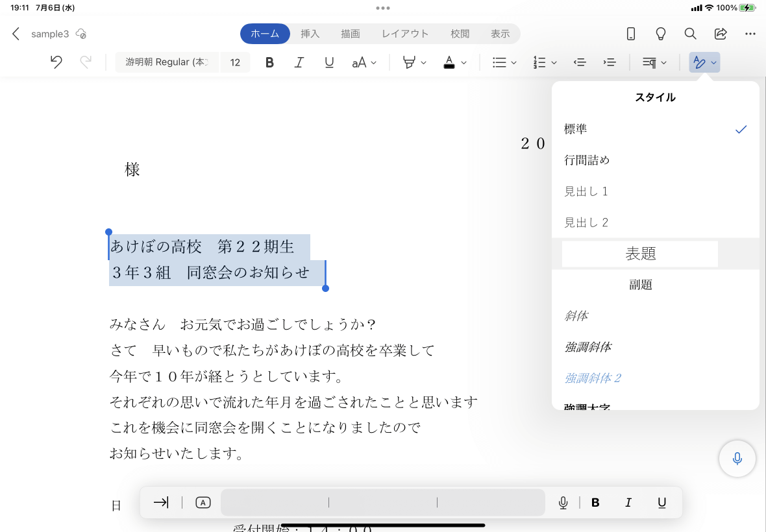Switch to mobile view with the phone icon
Image resolution: width=766 pixels, height=532 pixels.
(631, 34)
